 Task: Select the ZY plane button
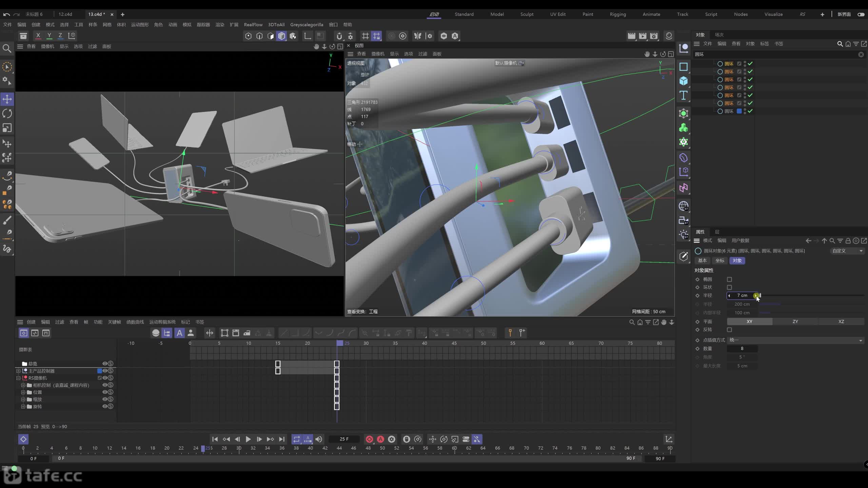795,322
